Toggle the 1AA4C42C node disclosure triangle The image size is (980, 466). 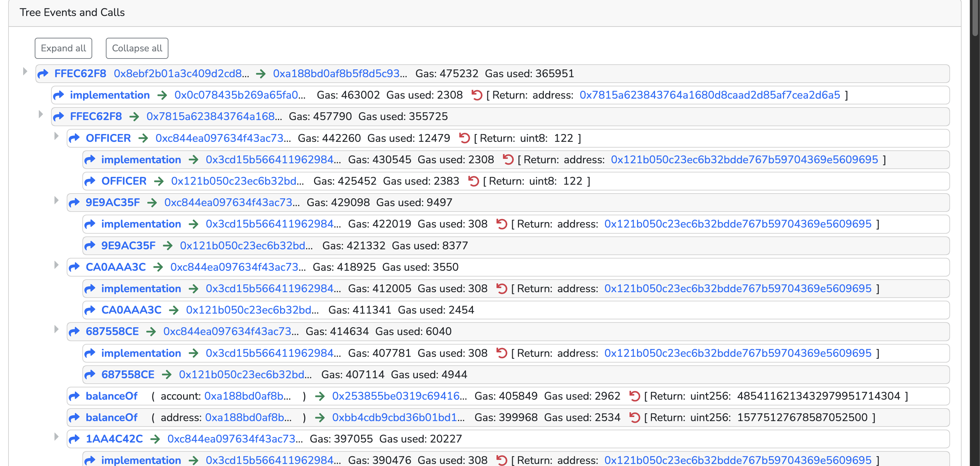pos(56,437)
